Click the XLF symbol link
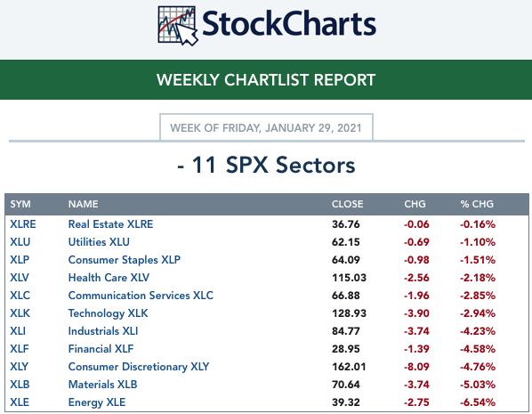This screenshot has width=532, height=414. click(x=20, y=349)
